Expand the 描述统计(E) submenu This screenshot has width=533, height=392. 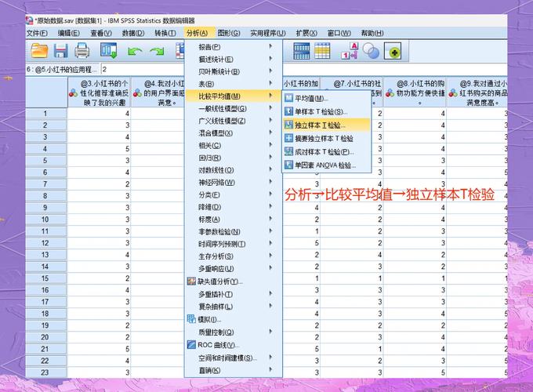(x=234, y=60)
